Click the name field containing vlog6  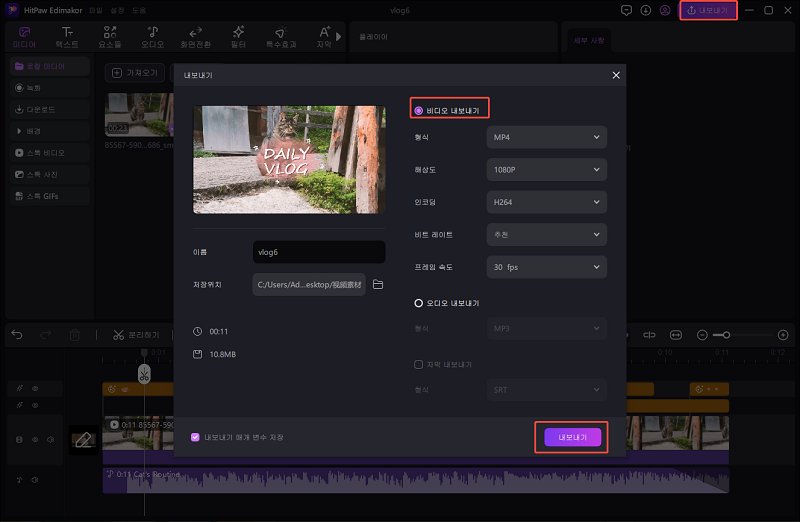319,252
